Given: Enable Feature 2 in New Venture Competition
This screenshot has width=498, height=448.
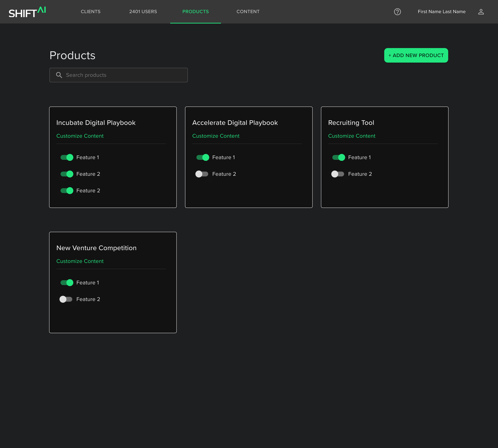Looking at the screenshot, I should point(66,299).
